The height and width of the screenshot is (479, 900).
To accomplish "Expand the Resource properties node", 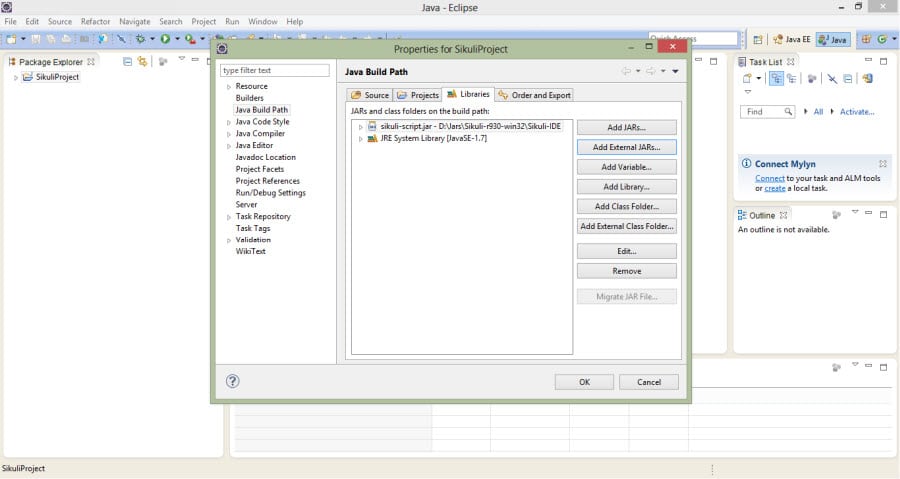I will point(228,87).
